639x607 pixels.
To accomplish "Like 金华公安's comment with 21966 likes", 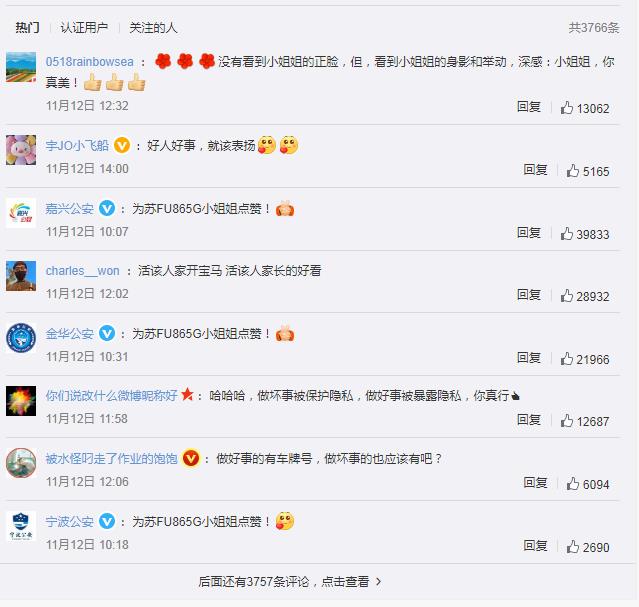I will 566,359.
